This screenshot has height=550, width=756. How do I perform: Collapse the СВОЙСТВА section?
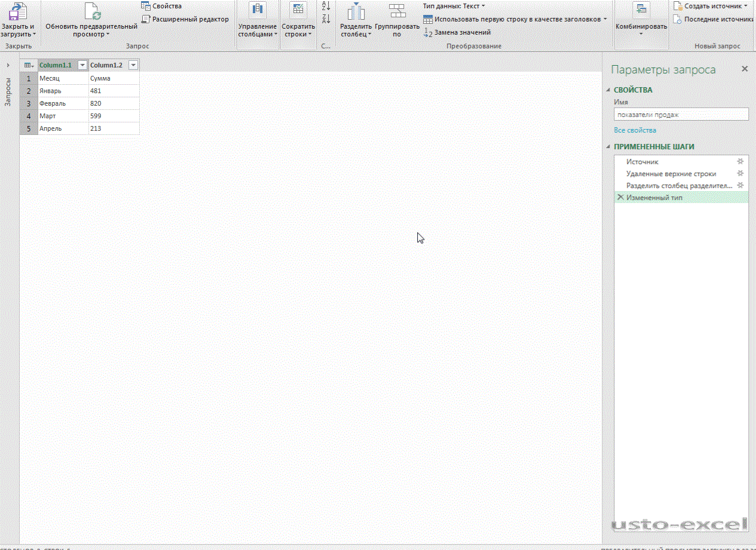coord(608,90)
